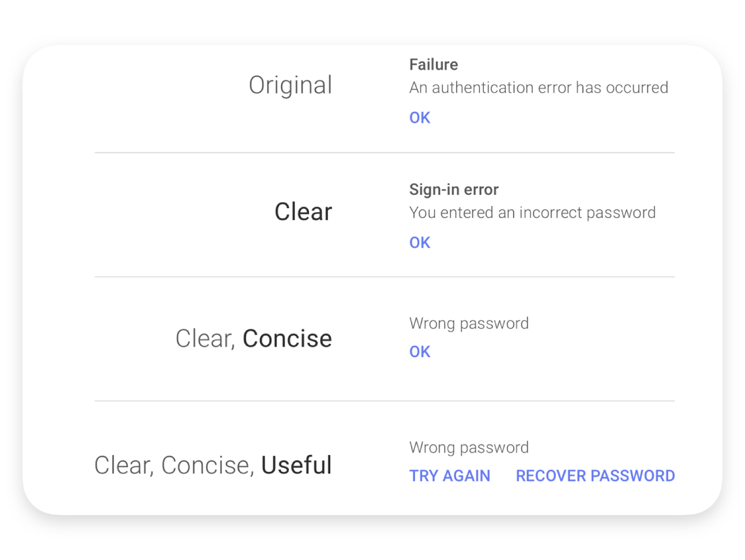Viewport: 745px width, 560px height.
Task: Click the divider line below the Original row
Action: coord(384,153)
